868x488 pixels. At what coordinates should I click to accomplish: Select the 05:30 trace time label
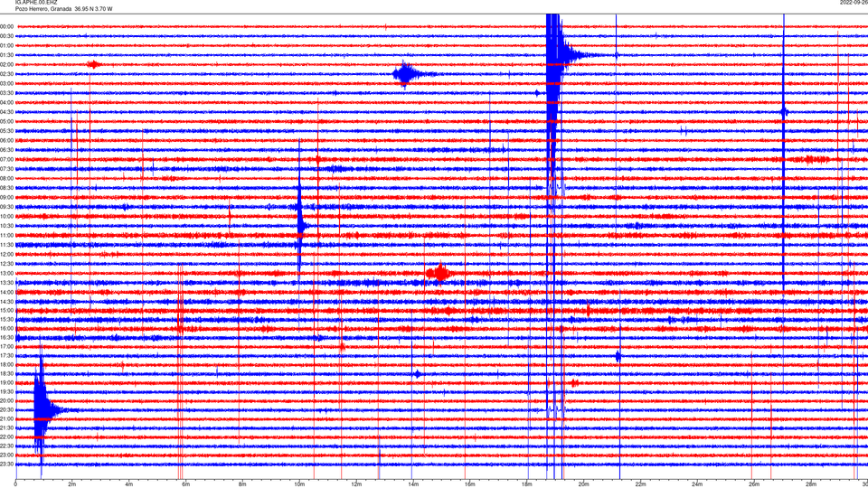(7, 131)
